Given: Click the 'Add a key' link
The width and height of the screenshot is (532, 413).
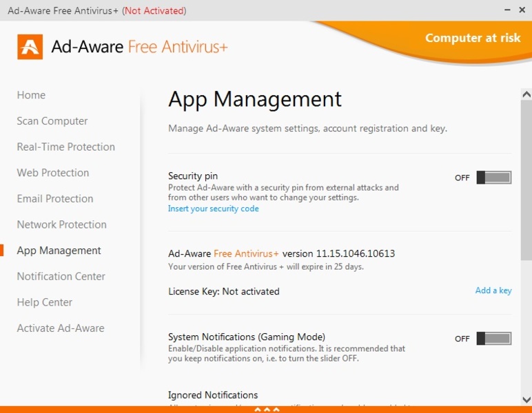Looking at the screenshot, I should click(x=493, y=290).
